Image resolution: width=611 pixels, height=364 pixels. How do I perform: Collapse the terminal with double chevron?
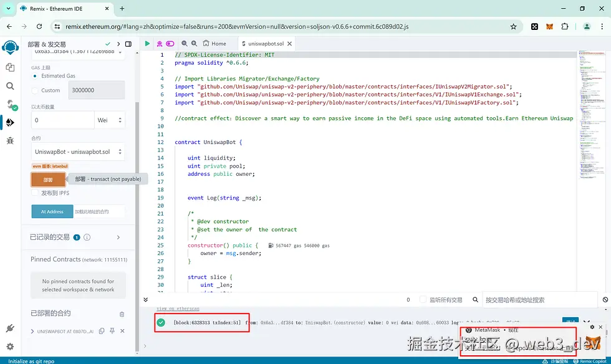[145, 300]
